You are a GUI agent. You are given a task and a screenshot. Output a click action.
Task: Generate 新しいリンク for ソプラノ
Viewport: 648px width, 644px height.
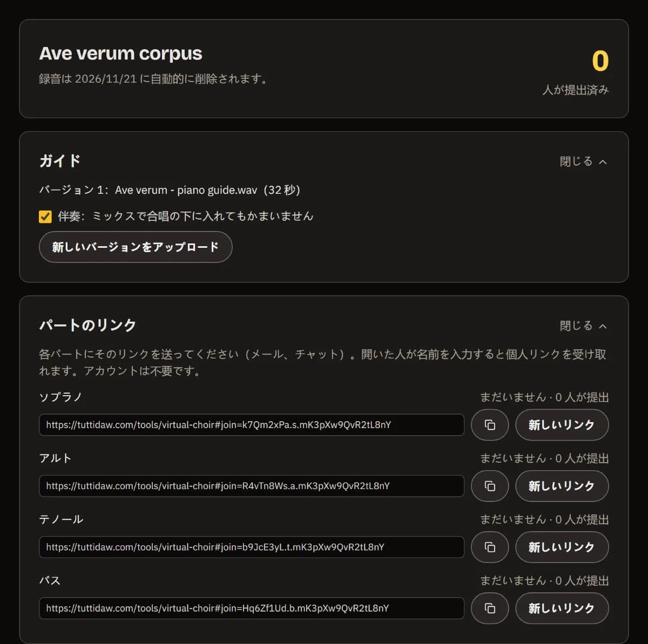tap(562, 425)
